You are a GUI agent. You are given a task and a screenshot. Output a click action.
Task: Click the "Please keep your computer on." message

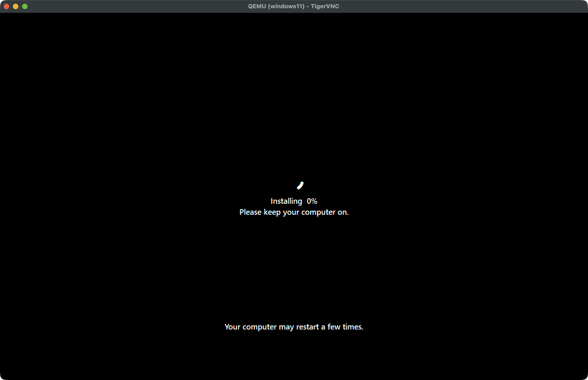point(294,212)
